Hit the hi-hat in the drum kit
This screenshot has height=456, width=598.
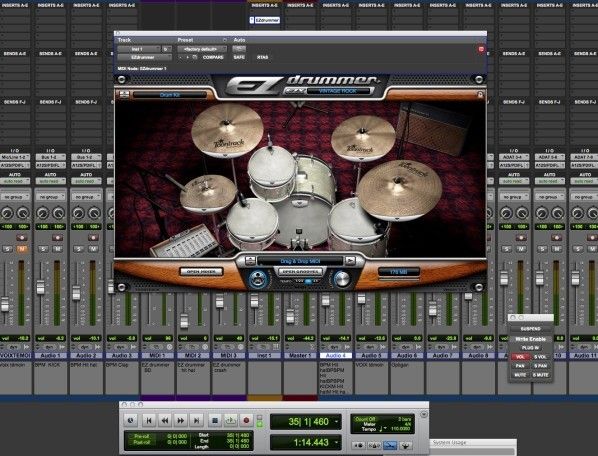pos(208,193)
